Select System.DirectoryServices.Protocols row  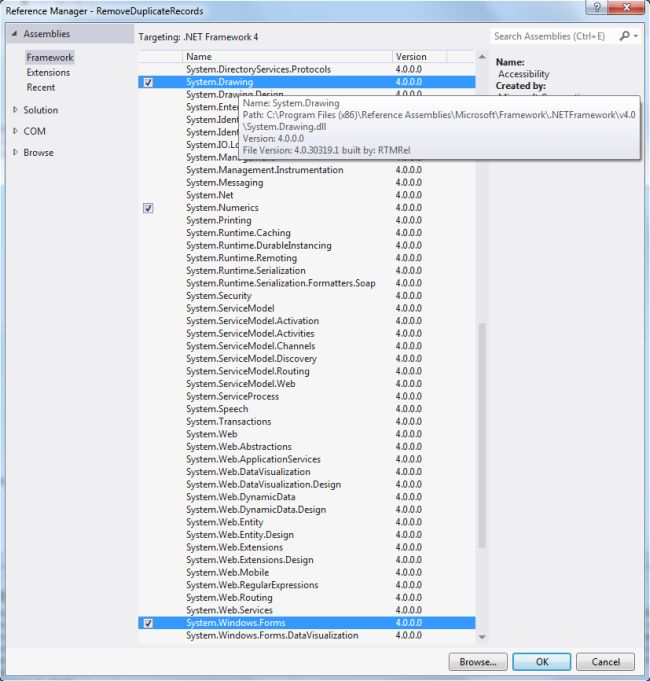[x=307, y=69]
